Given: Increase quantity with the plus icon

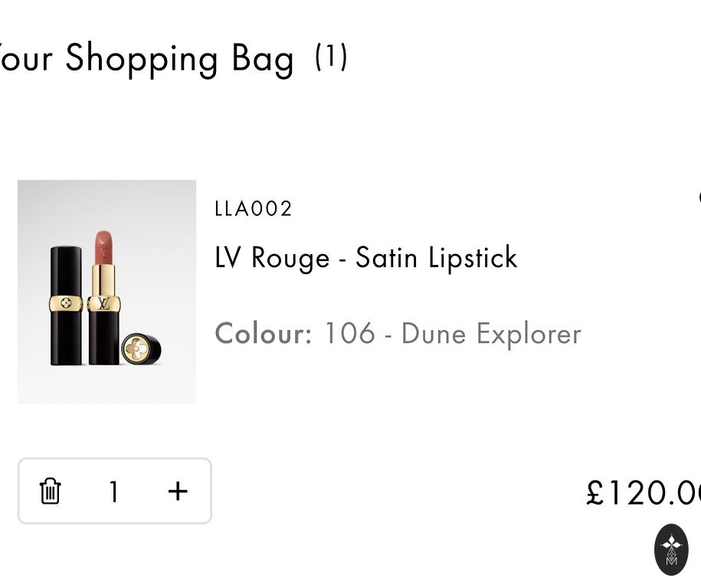Looking at the screenshot, I should point(178,491).
